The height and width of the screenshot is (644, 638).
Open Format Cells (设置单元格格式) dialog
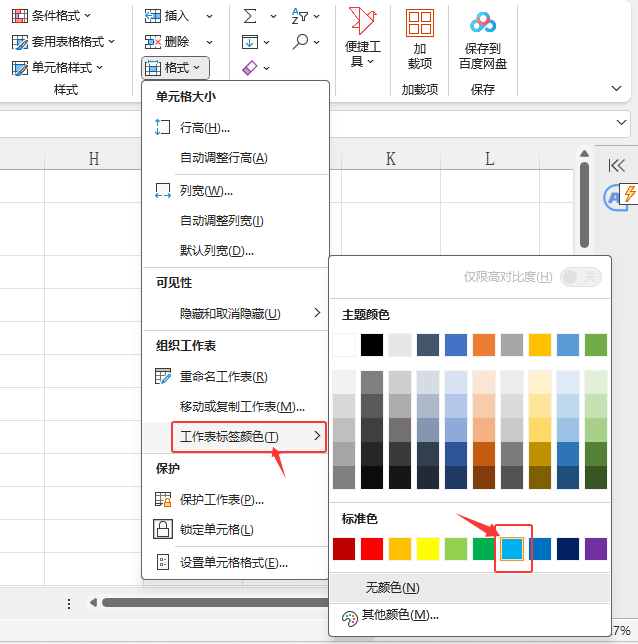(x=236, y=563)
